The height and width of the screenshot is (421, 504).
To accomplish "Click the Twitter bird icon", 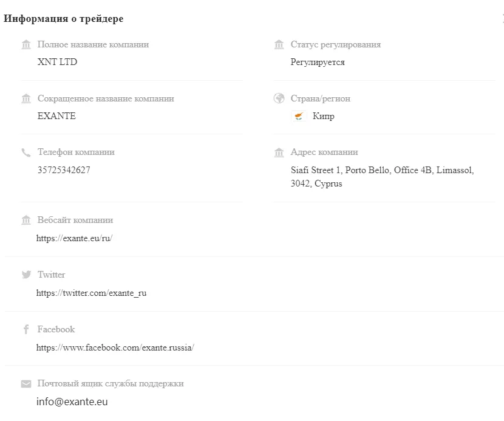I will click(26, 275).
